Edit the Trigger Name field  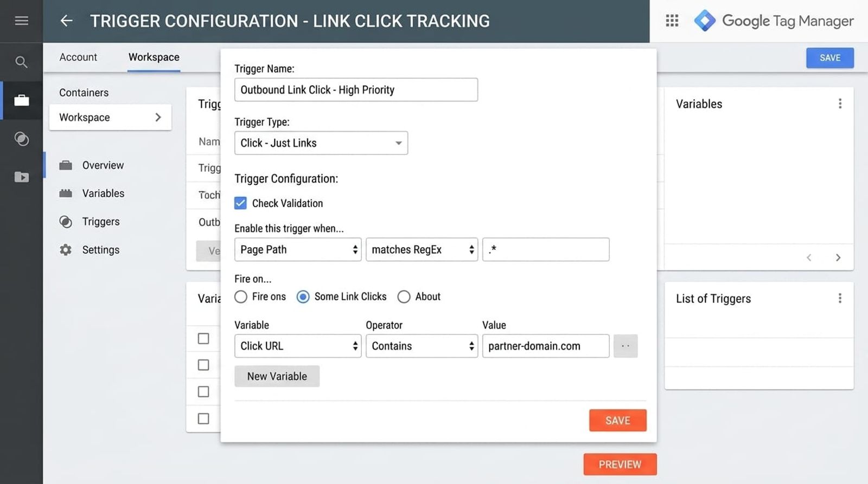coord(356,90)
